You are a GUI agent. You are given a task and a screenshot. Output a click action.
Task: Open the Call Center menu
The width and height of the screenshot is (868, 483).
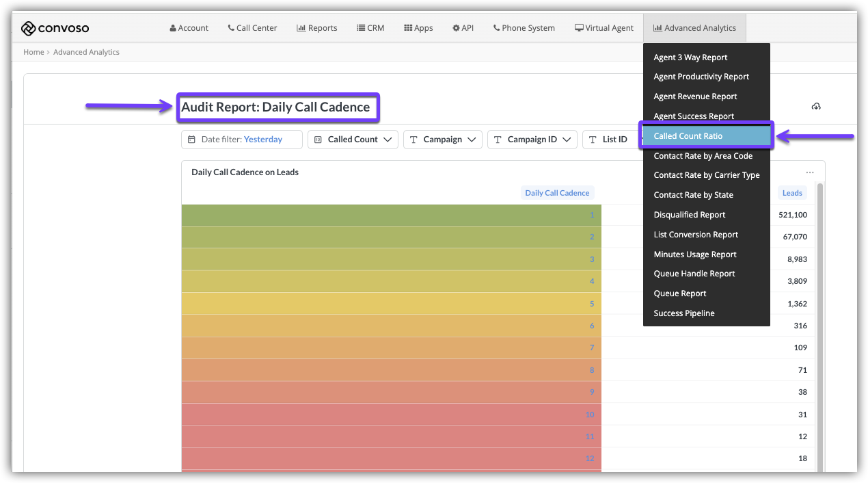[252, 28]
